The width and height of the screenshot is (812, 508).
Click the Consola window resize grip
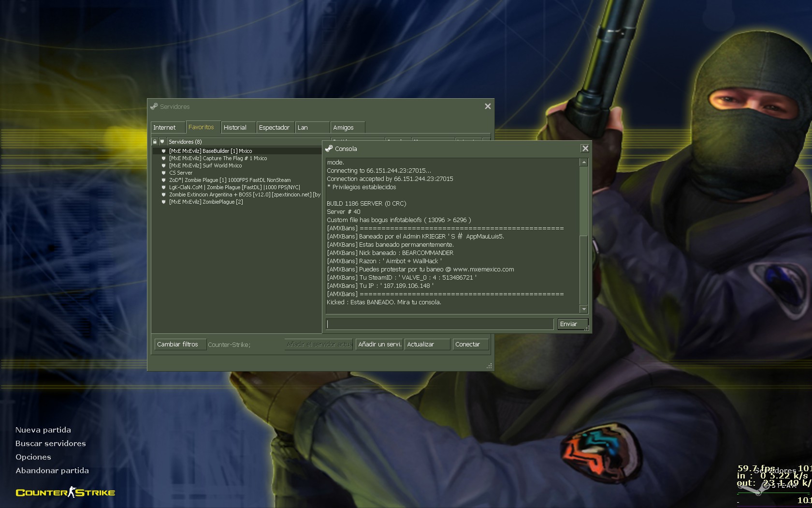pyautogui.click(x=588, y=329)
